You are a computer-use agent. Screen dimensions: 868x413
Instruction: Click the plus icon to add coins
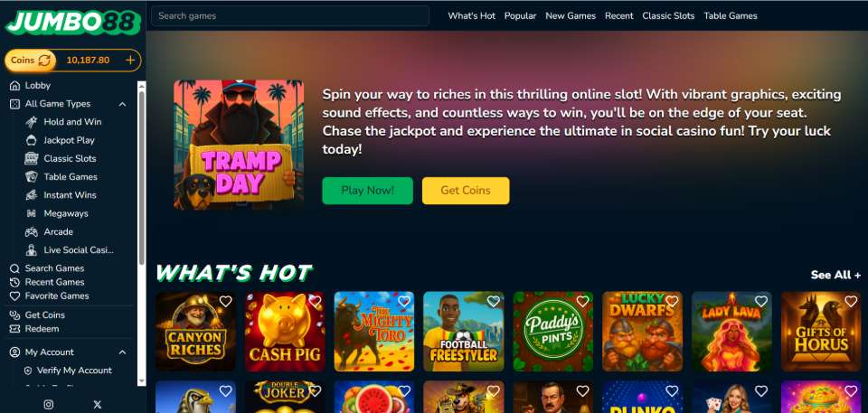[x=130, y=61]
